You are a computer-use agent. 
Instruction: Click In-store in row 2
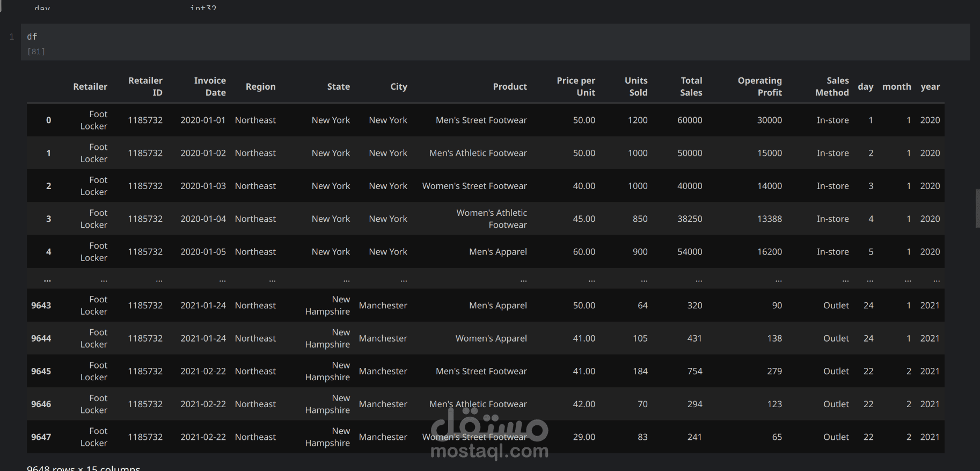click(x=833, y=186)
